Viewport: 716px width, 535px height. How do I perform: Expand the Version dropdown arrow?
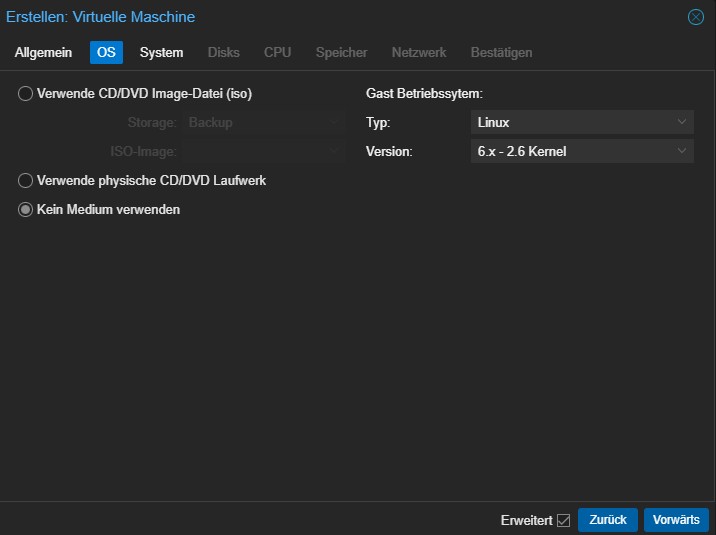(682, 151)
